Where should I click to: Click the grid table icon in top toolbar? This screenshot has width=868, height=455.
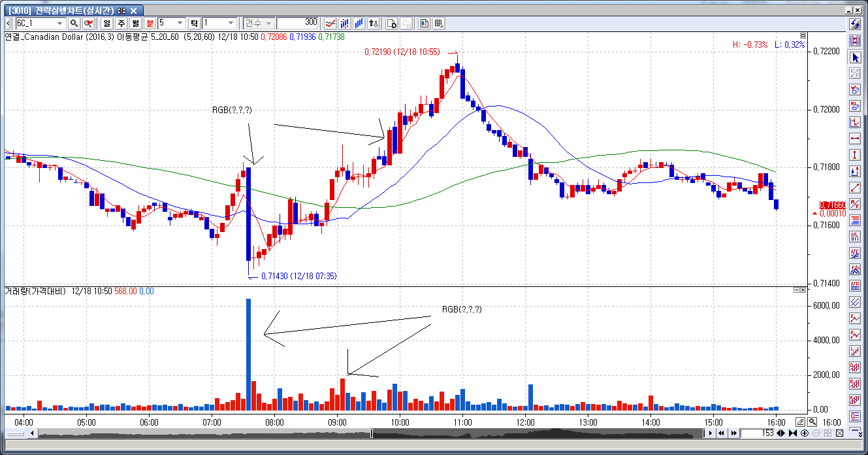tap(438, 24)
